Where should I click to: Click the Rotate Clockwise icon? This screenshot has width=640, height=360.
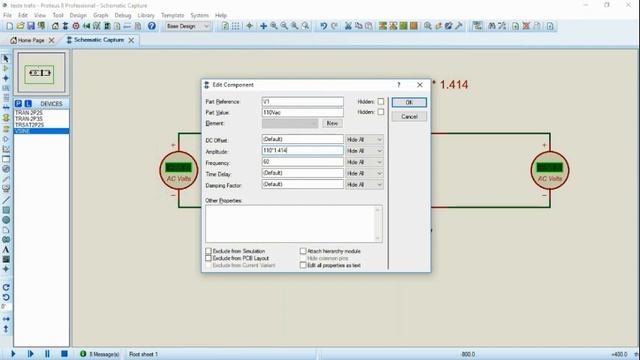(6, 288)
